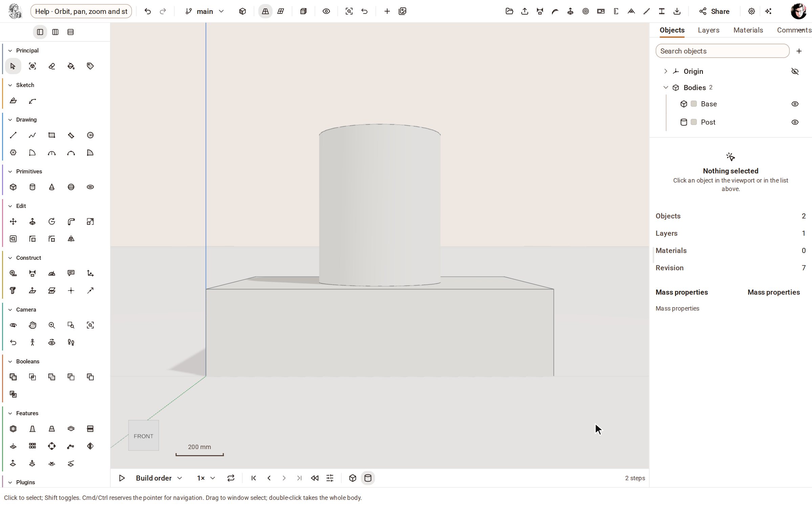812x508 pixels.
Task: Toggle the perspective view button in top bar
Action: [265, 11]
